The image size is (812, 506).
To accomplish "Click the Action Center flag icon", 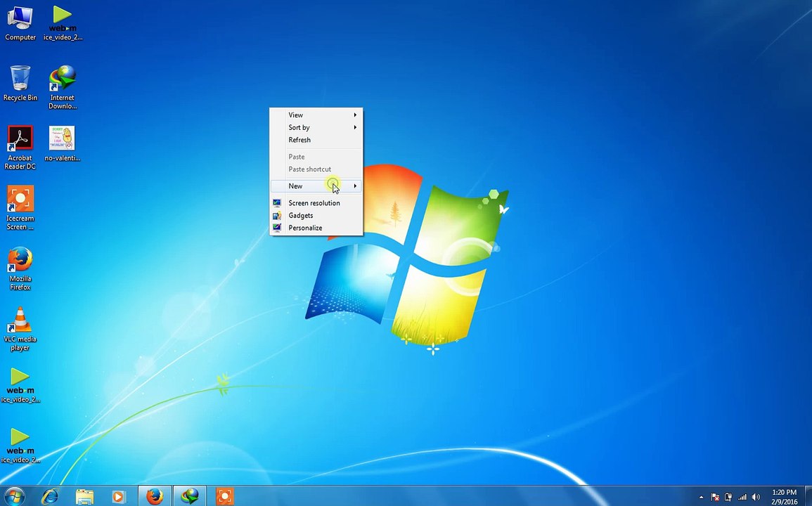I will (x=715, y=498).
